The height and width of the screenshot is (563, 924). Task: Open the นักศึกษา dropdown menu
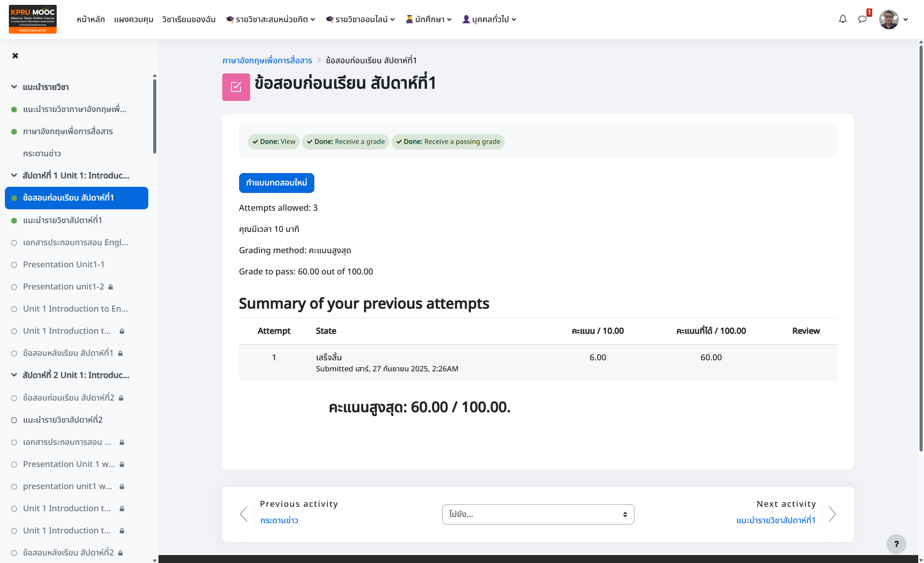[x=429, y=19]
